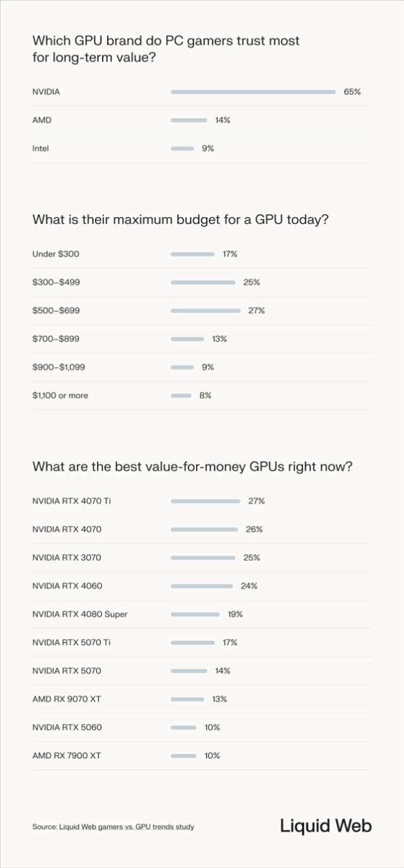Click the NVIDIA RTX 4060 24% bar
Image resolution: width=404 pixels, height=868 pixels.
(x=203, y=586)
